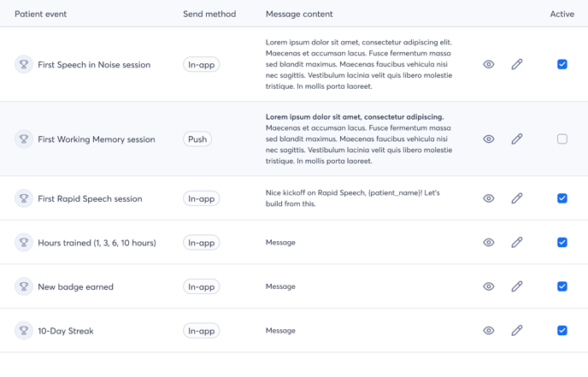Viewport: 588px width, 377px height.
Task: Click the trophy icon beside 10-Day Streak
Action: click(x=24, y=331)
